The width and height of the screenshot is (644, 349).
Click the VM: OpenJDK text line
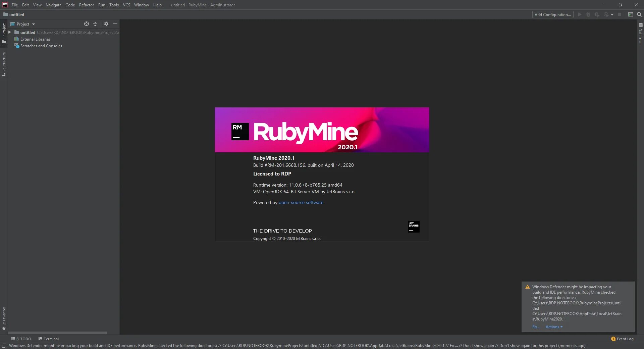pyautogui.click(x=304, y=192)
